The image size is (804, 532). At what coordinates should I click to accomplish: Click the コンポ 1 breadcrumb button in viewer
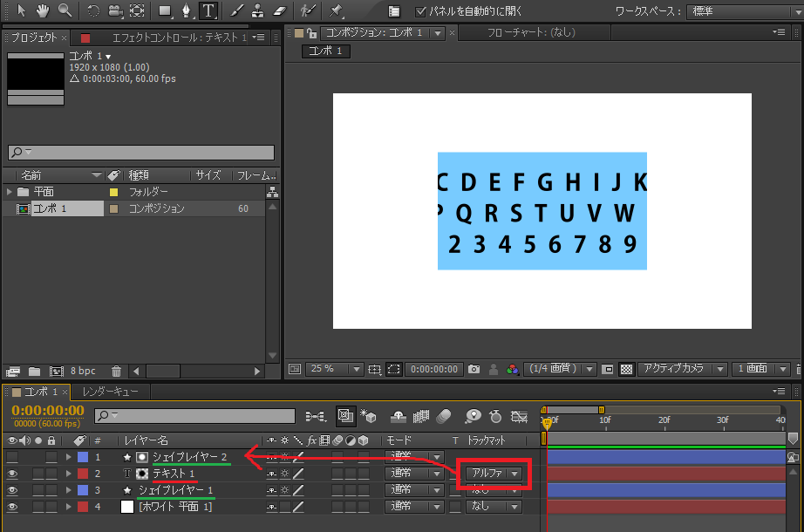(x=325, y=51)
